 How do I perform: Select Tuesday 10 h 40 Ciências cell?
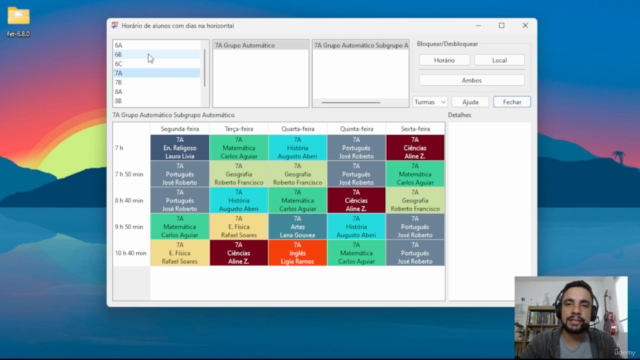coord(239,253)
